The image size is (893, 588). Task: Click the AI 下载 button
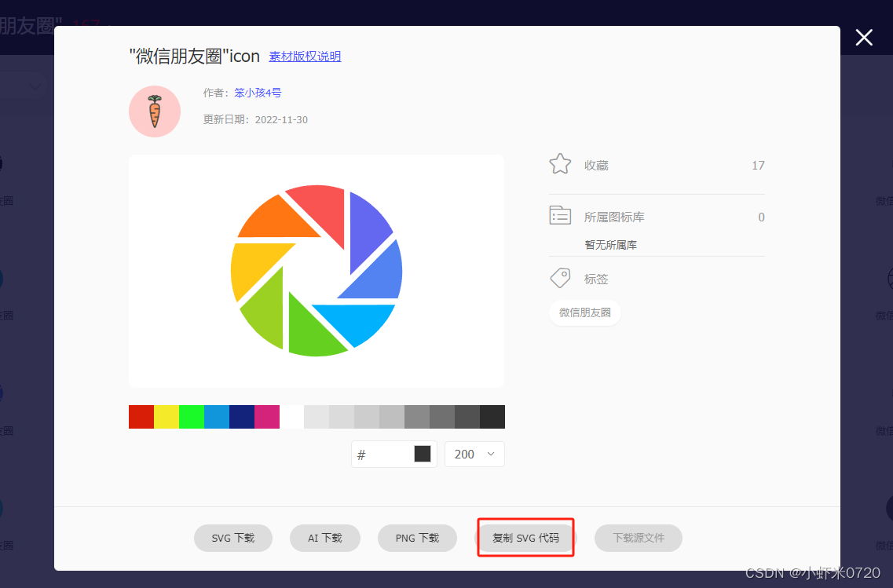tap(324, 538)
